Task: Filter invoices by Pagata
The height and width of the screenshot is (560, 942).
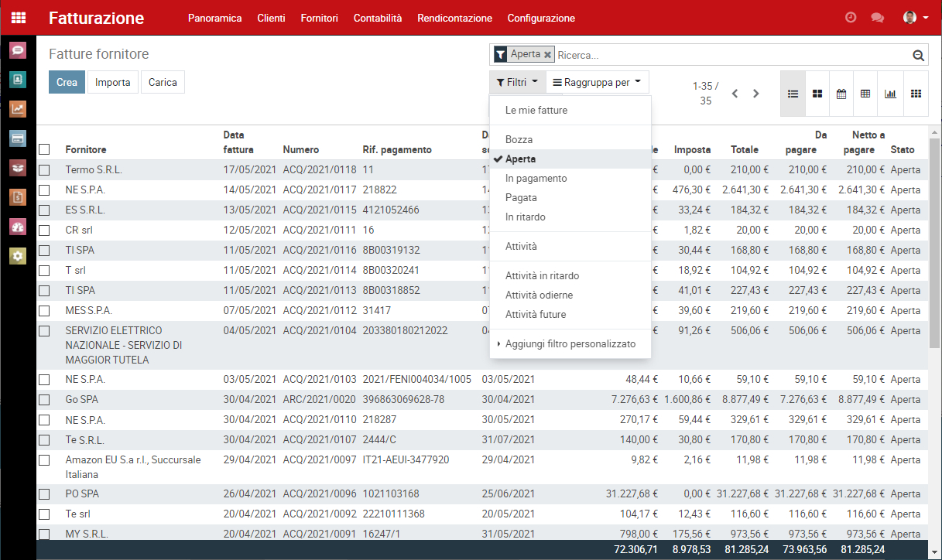Action: (570, 198)
